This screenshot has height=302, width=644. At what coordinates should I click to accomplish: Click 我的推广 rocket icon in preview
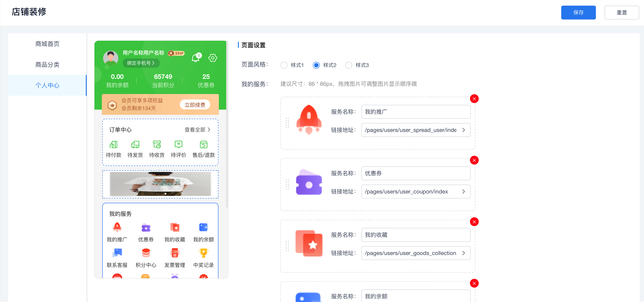click(x=117, y=227)
